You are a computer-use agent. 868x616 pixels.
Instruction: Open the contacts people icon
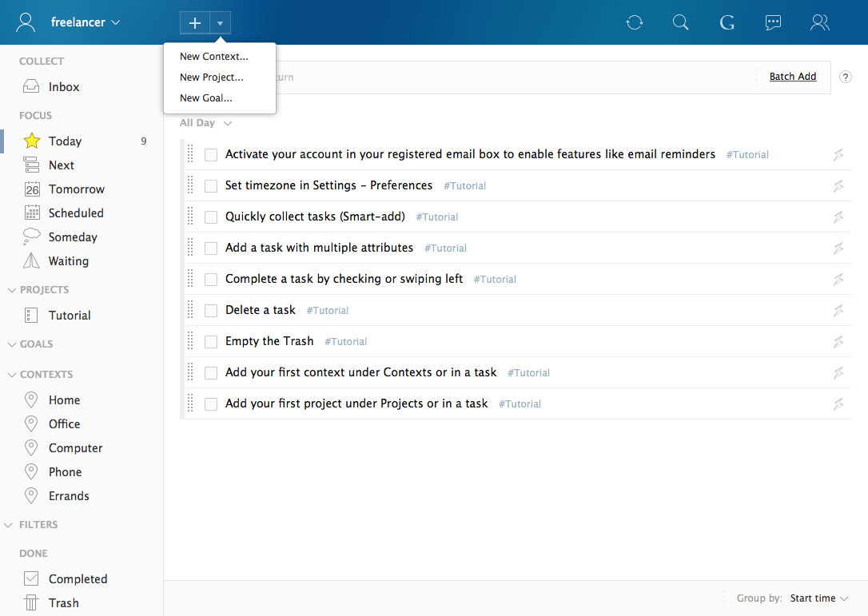click(x=819, y=22)
